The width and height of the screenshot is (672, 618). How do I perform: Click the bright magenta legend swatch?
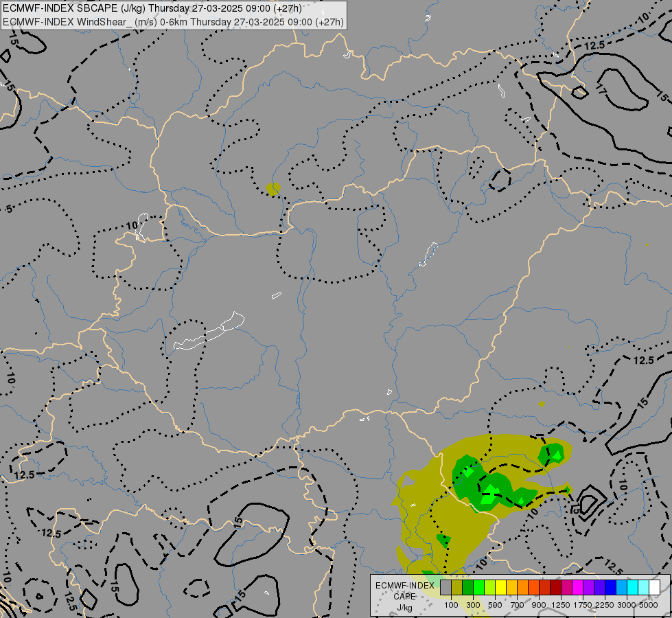pyautogui.click(x=577, y=587)
